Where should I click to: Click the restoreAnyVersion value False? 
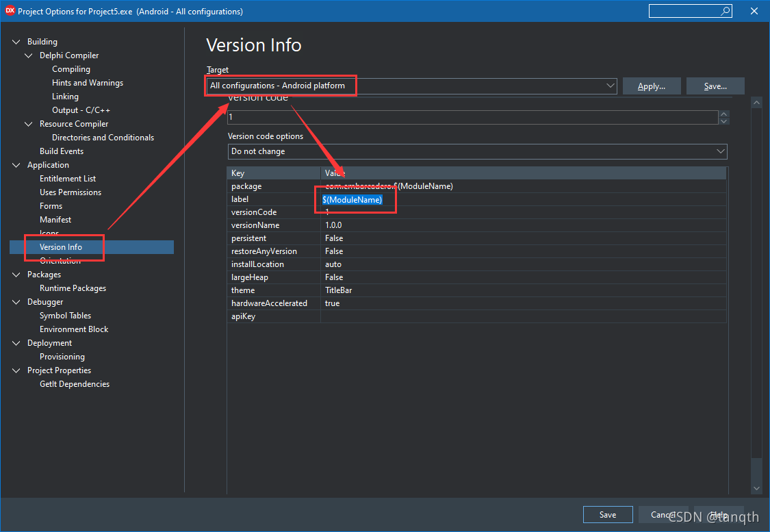pyautogui.click(x=524, y=251)
